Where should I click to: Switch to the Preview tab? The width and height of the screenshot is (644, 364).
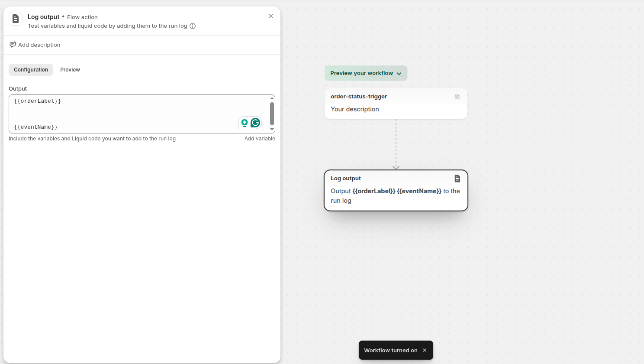[70, 70]
